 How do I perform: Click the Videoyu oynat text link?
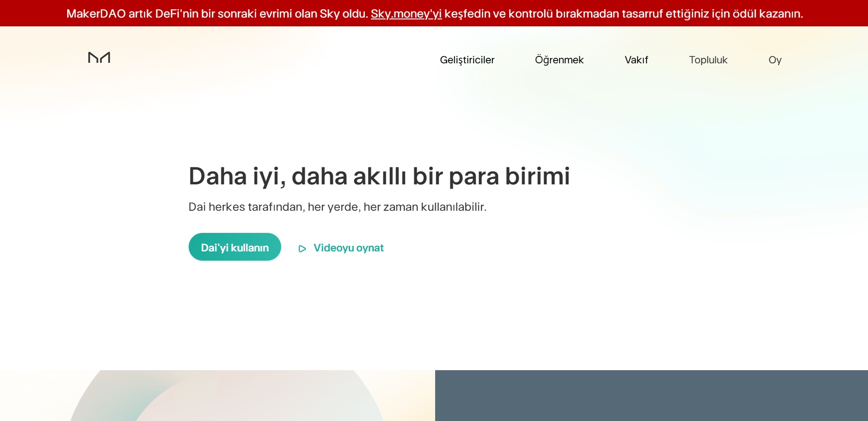coord(349,248)
